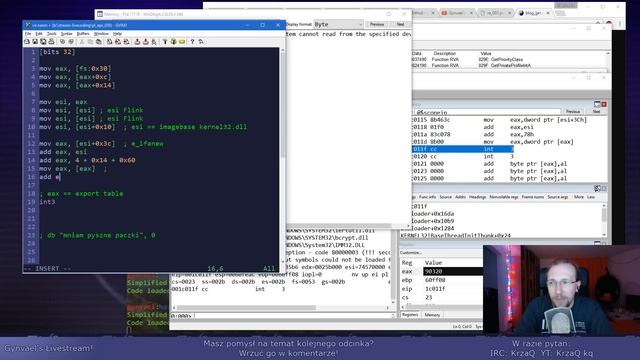Click Previous button in the Memory window
The width and height of the screenshot is (640, 360).
click(x=377, y=24)
